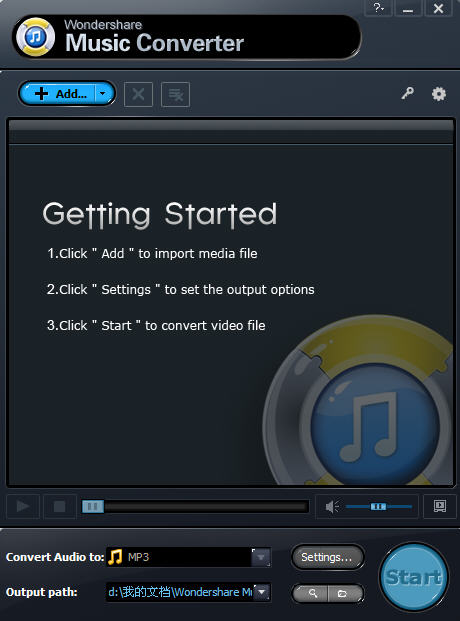Click the clear all list icon
460x621 pixels.
(x=176, y=94)
